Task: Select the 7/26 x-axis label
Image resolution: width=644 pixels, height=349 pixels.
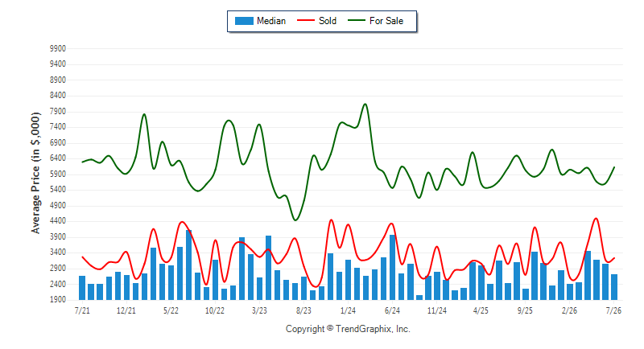Action: (613, 310)
